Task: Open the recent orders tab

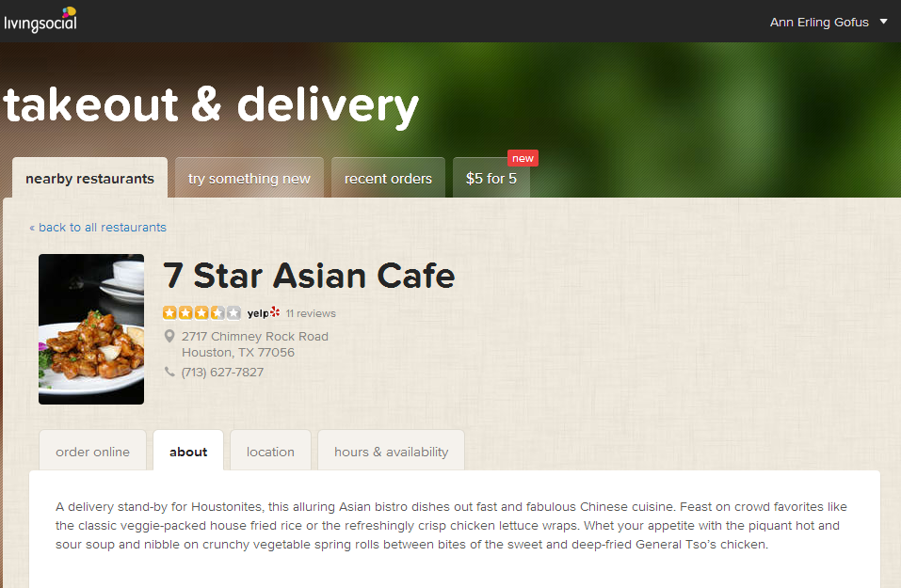Action: (x=388, y=178)
